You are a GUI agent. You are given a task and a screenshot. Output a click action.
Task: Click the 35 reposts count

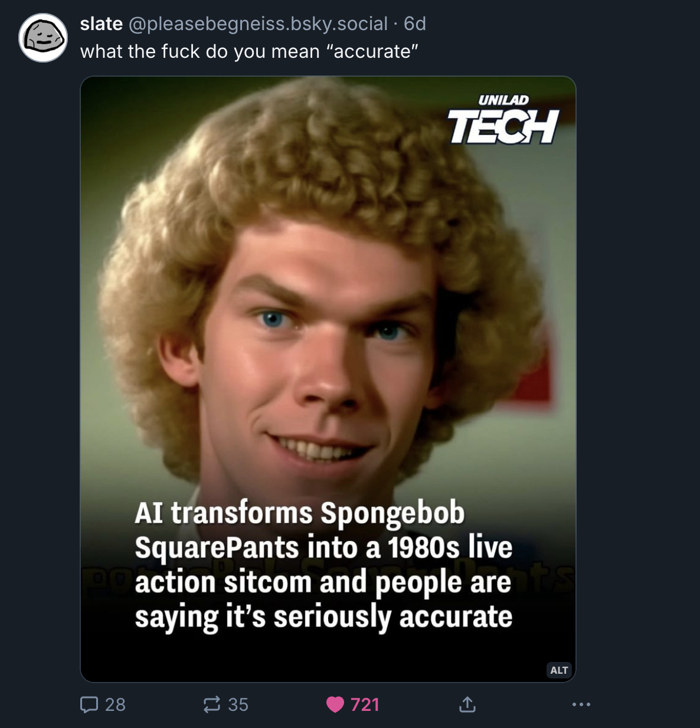point(238,704)
